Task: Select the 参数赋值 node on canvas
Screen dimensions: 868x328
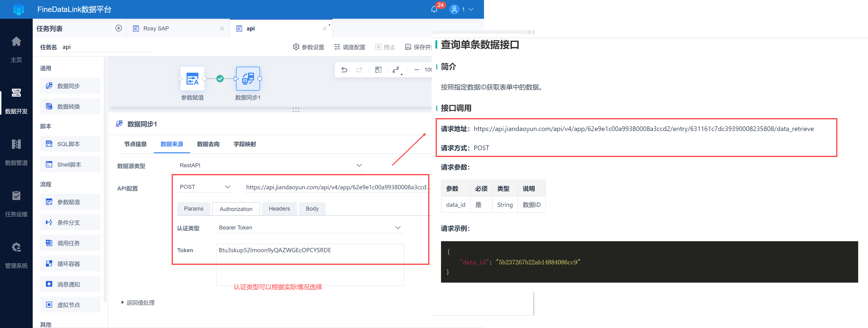Action: point(192,79)
